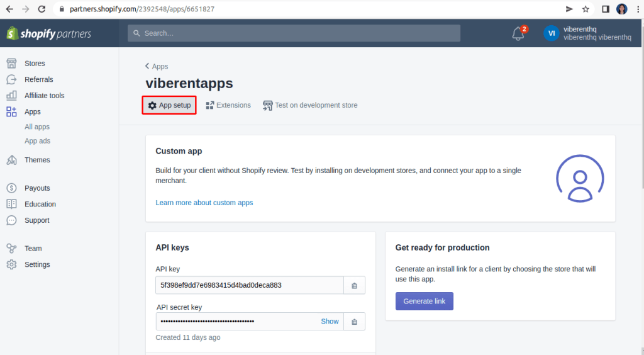Viewport: 644px width, 355px height.
Task: Open Payouts in the sidebar
Action: [x=37, y=188]
